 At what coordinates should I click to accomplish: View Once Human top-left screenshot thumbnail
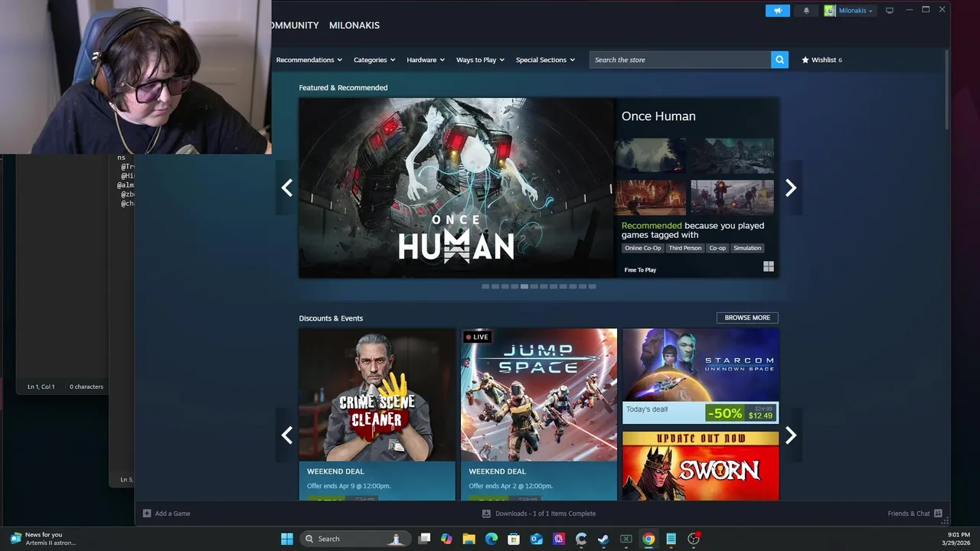650,156
